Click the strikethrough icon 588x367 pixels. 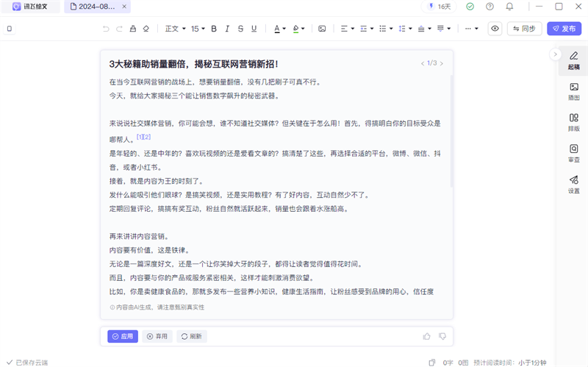point(240,29)
